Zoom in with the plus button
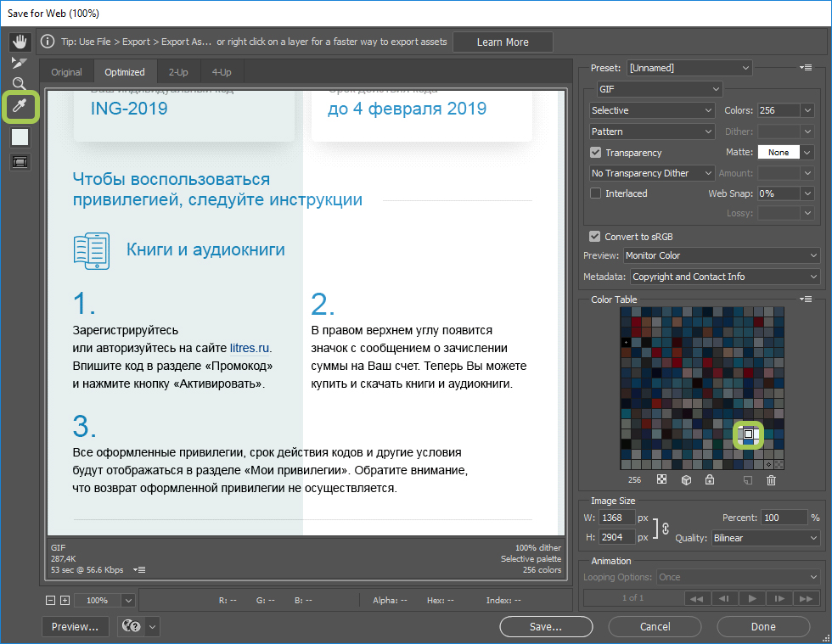832x644 pixels. 65,601
